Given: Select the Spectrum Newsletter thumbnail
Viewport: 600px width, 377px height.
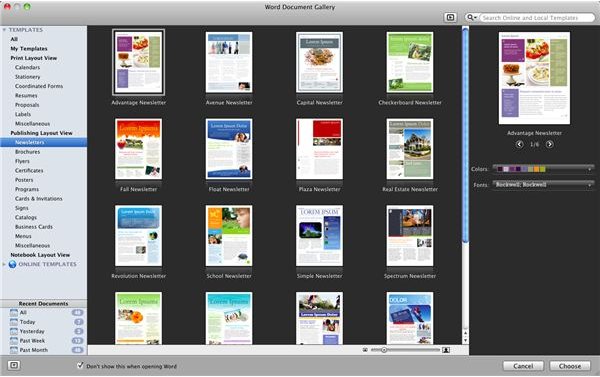Looking at the screenshot, I should click(410, 236).
